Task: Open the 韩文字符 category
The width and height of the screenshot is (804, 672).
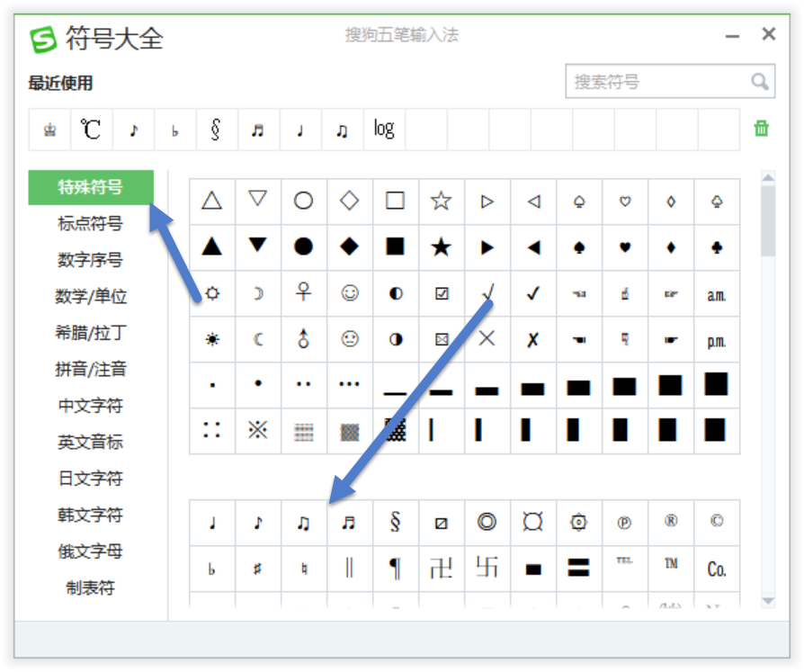Action: click(91, 515)
